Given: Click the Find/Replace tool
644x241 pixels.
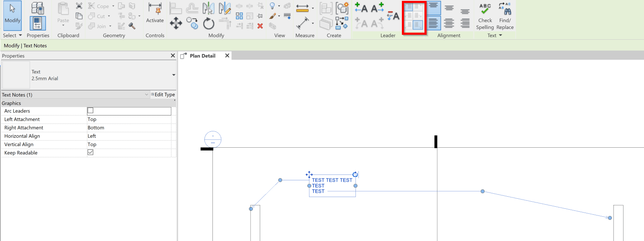Looking at the screenshot, I should click(x=505, y=17).
